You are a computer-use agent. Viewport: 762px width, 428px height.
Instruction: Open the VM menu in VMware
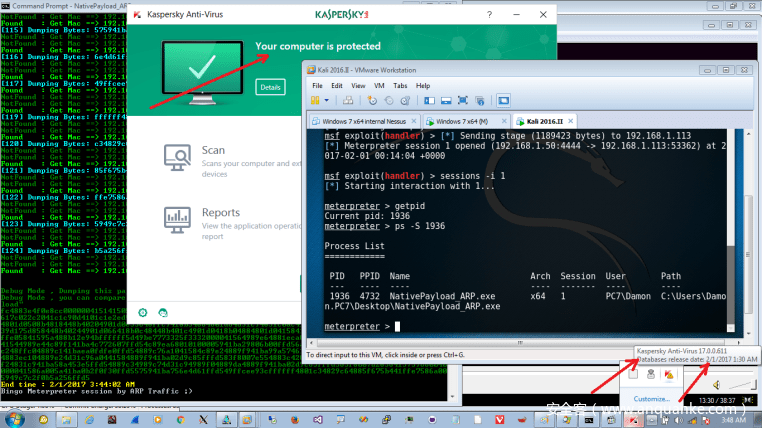379,86
